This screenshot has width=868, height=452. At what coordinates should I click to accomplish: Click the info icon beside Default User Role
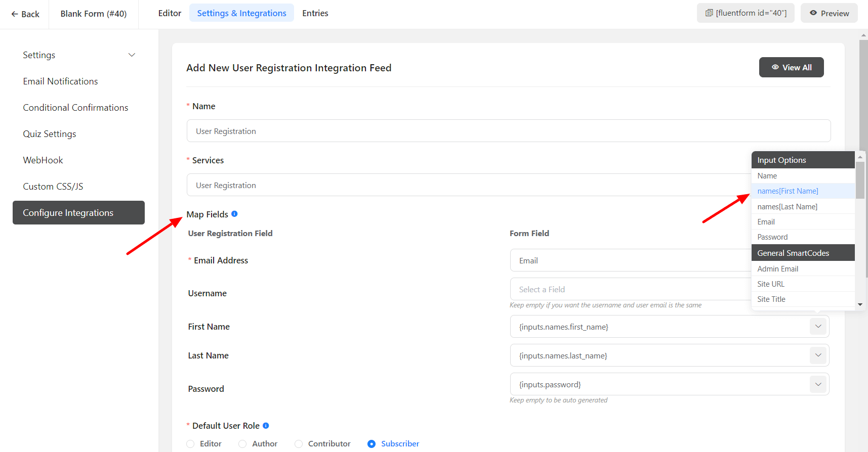266,426
